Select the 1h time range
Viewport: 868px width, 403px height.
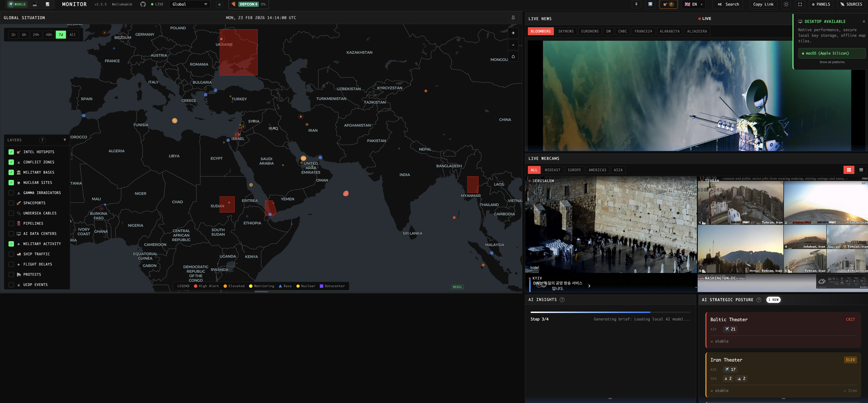(x=13, y=35)
